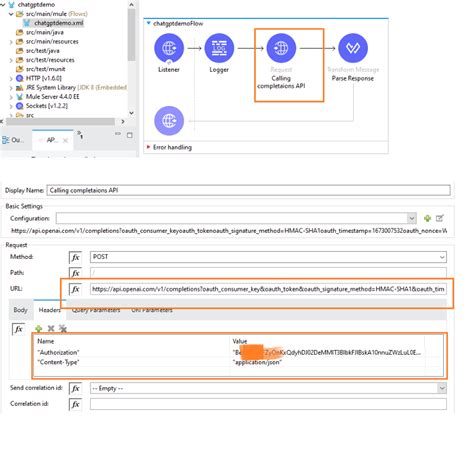
Task: Open chatgptdemo.xml in the tree
Action: point(59,23)
